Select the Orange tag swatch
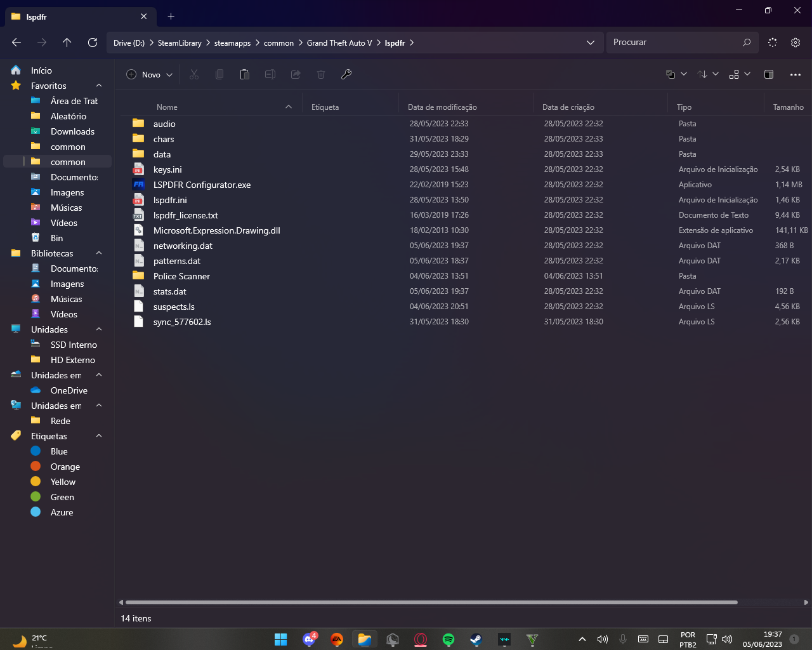 point(36,467)
